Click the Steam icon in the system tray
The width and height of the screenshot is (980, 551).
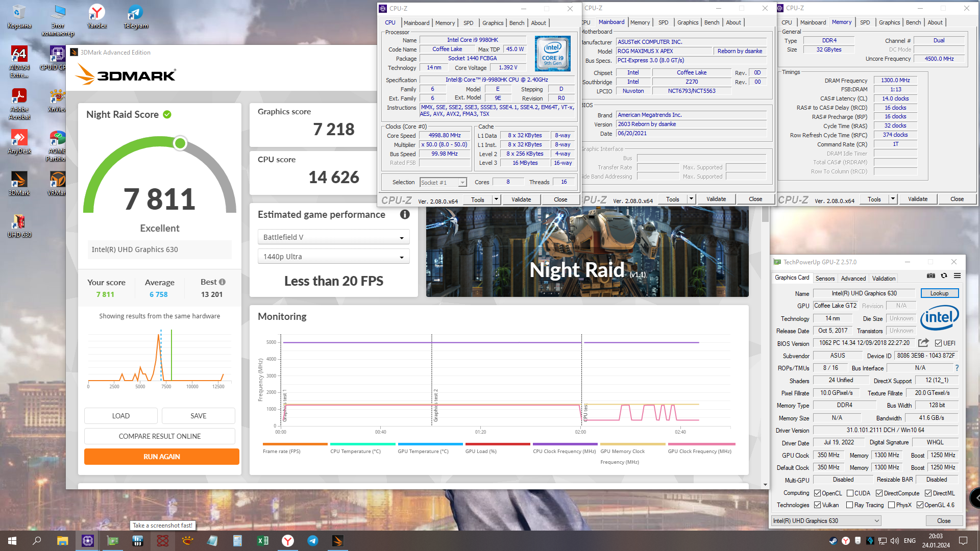point(833,541)
